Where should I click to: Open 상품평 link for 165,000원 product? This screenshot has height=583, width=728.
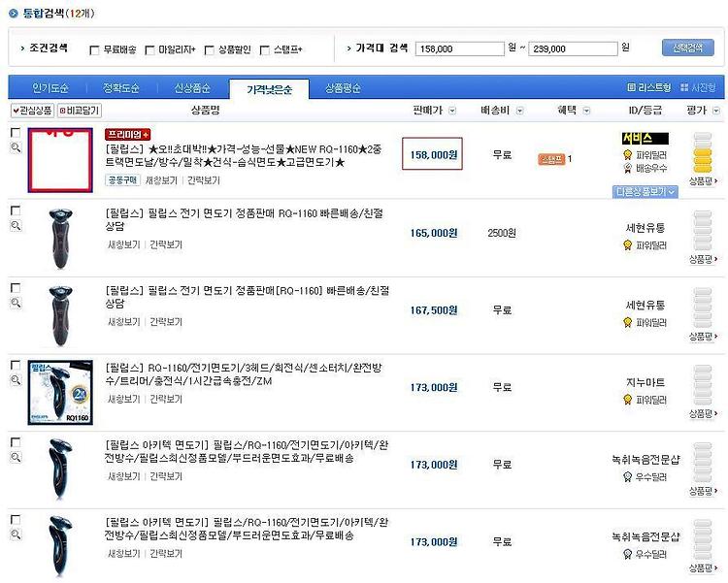[703, 259]
